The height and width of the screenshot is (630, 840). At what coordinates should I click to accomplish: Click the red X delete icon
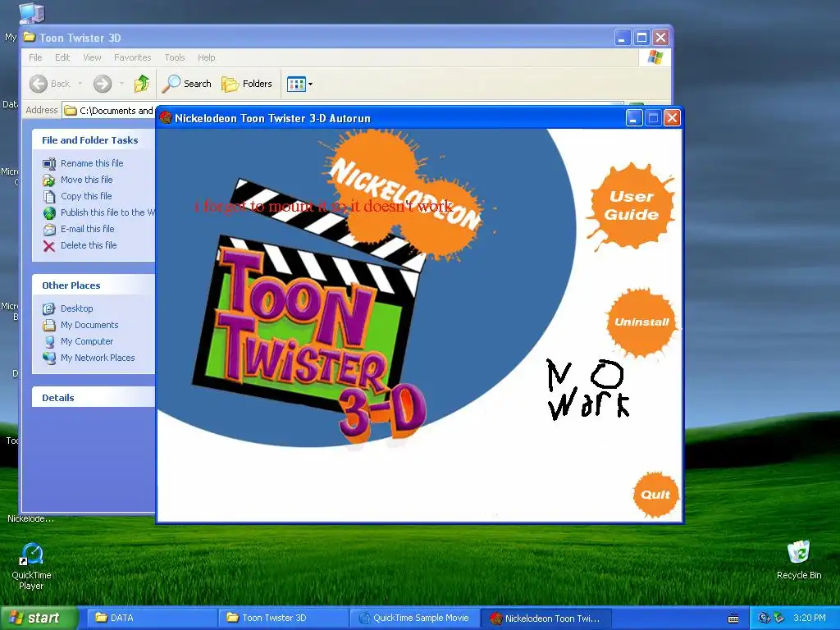tap(49, 246)
